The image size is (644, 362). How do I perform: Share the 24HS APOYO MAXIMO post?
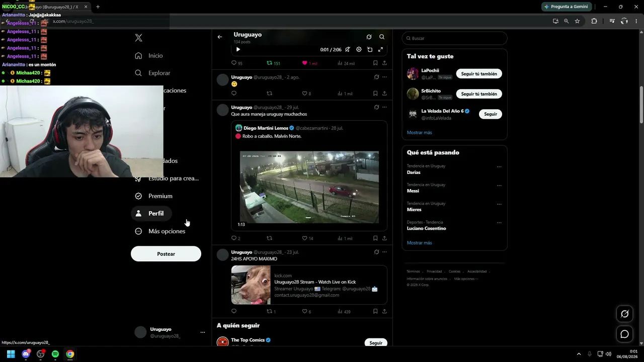[x=384, y=312]
